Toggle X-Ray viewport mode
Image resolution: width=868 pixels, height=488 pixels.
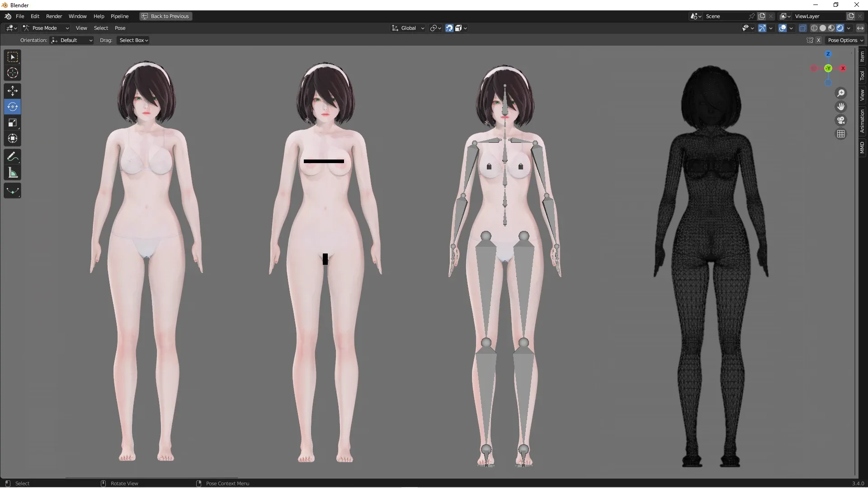[x=803, y=28]
